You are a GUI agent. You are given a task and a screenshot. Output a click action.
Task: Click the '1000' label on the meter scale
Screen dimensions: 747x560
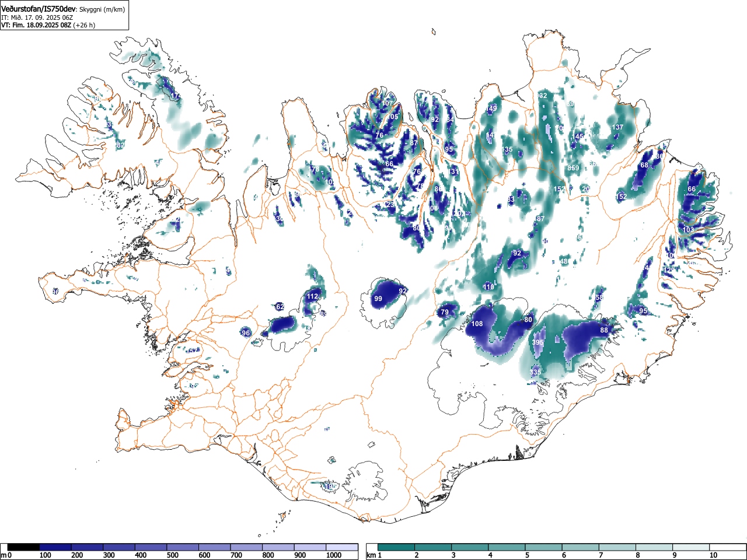[x=334, y=555]
